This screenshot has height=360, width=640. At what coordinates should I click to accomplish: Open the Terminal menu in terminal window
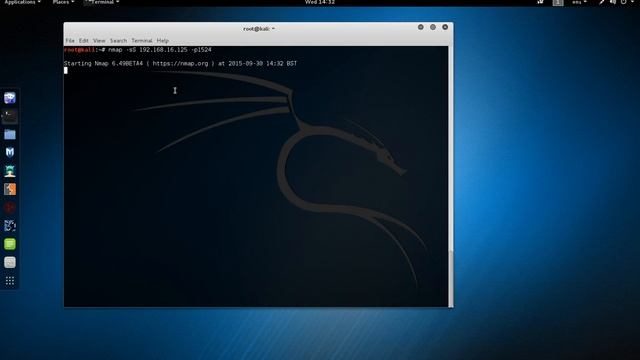142,41
